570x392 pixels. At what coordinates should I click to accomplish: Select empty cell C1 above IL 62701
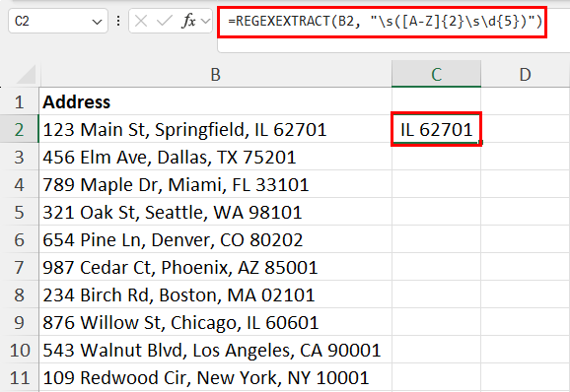436,101
